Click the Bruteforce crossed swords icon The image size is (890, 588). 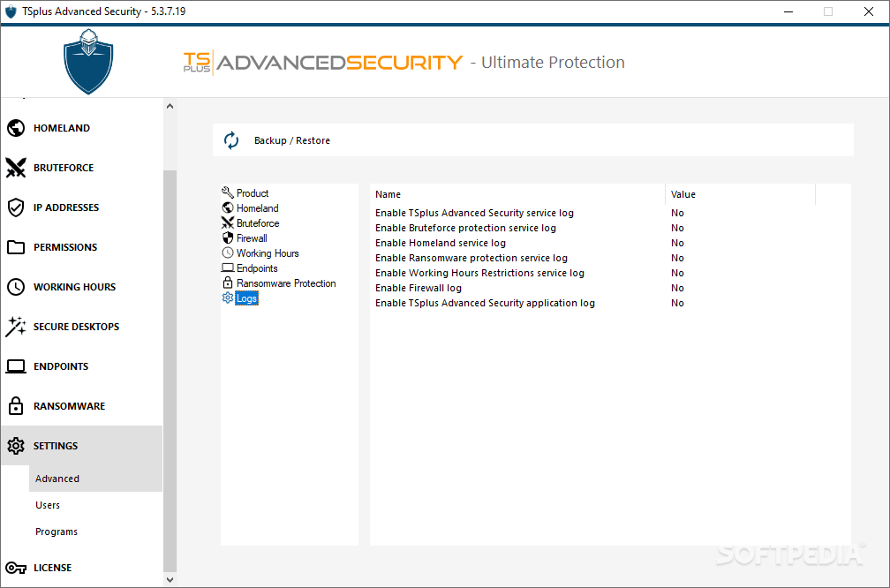(16, 168)
